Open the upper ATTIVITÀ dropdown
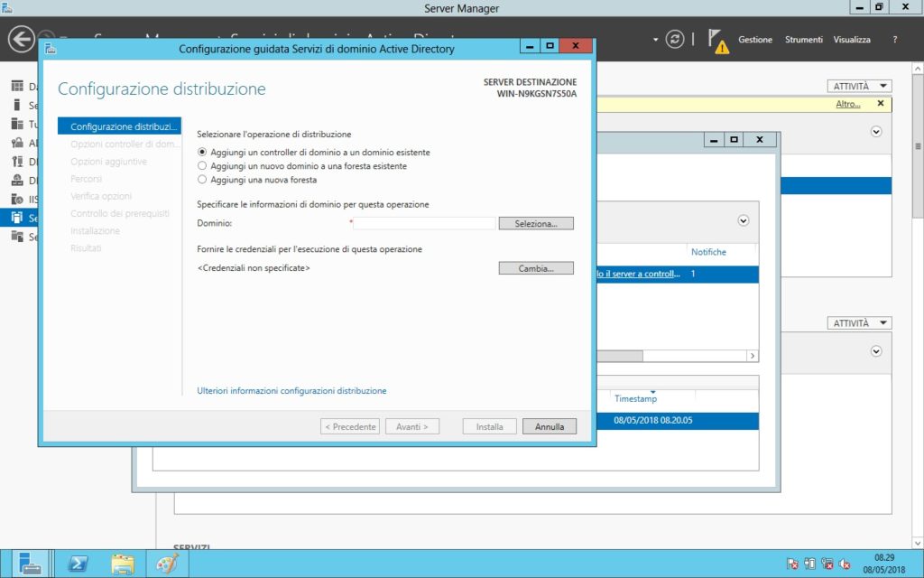This screenshot has width=924, height=578. [859, 86]
